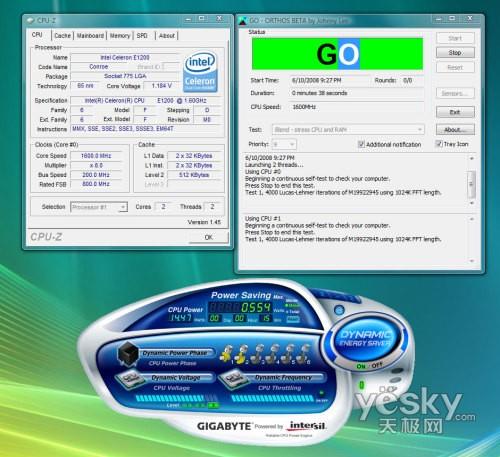Click power phase figure number 6

pos(303,354)
